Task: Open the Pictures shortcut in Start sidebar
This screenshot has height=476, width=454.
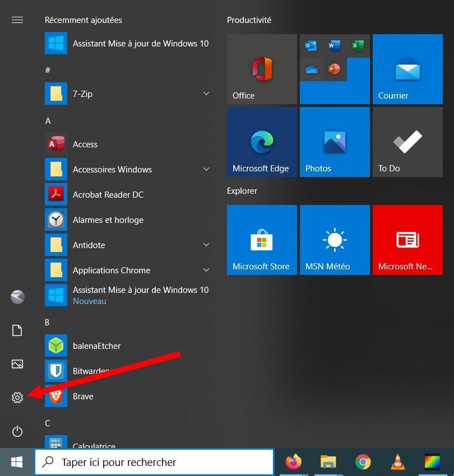Action: click(x=17, y=363)
